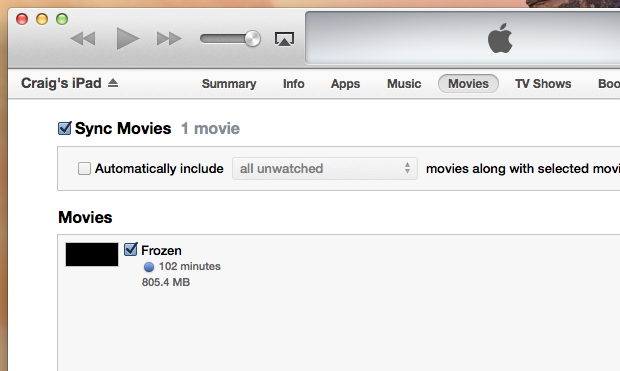Start playback with the play button

(128, 38)
